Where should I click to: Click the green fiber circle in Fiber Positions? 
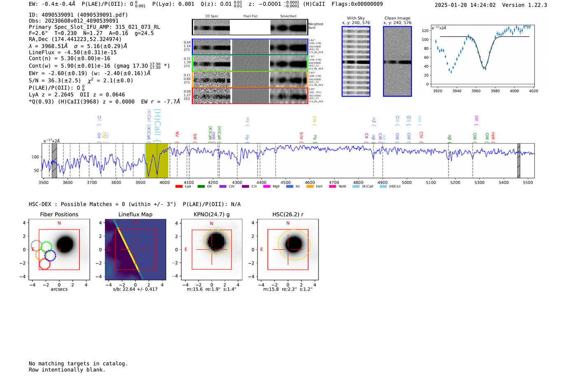(x=46, y=247)
